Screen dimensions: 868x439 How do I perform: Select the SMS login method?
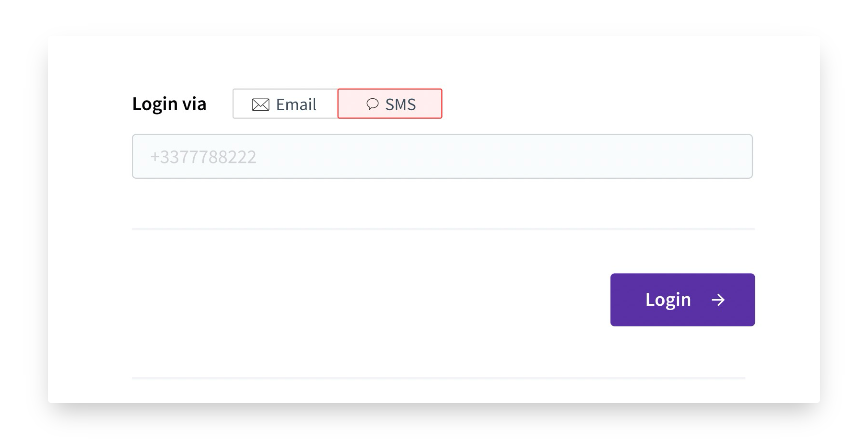point(390,104)
